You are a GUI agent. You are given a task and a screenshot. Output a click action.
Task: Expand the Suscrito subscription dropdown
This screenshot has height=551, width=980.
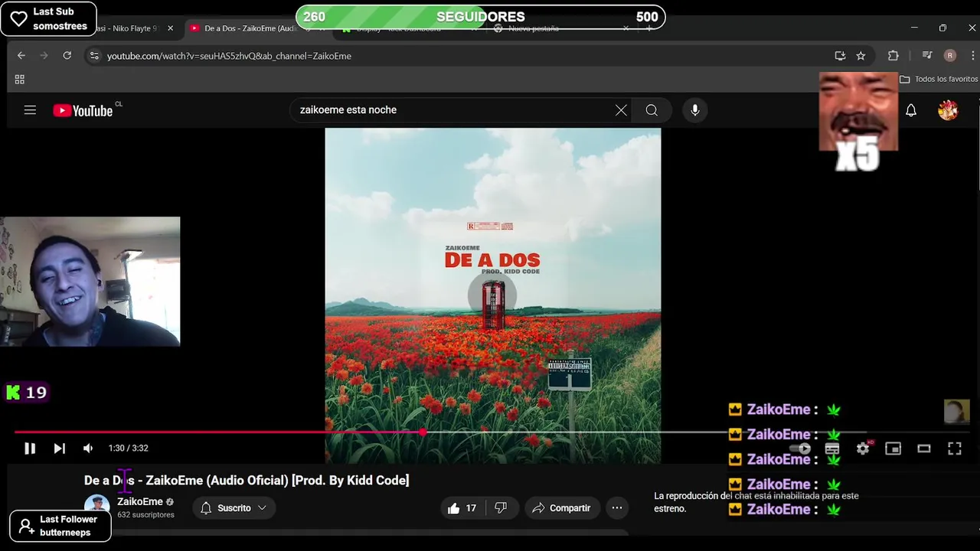click(234, 508)
